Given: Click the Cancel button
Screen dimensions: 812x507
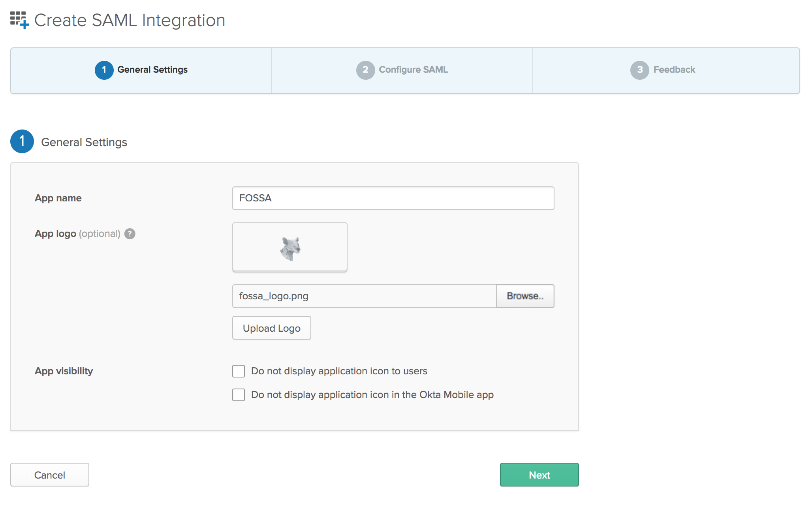Looking at the screenshot, I should click(x=50, y=475).
